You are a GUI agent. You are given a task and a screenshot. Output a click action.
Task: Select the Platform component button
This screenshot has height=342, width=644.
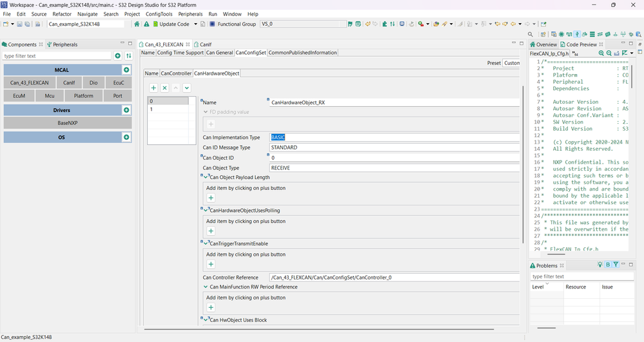84,96
